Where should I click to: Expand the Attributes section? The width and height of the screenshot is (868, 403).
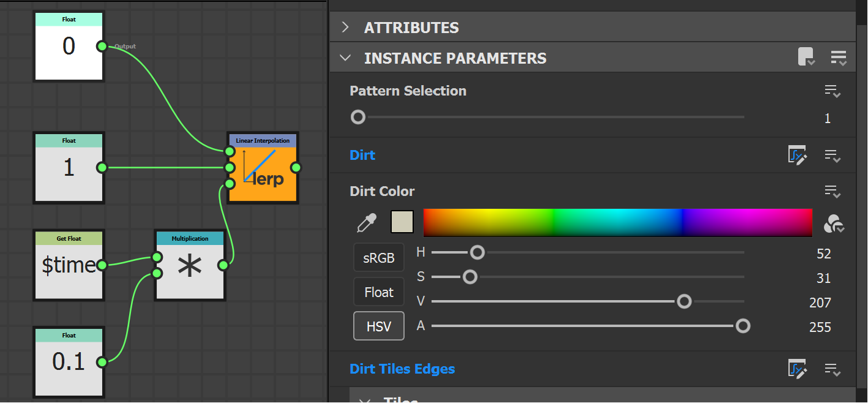tap(346, 28)
